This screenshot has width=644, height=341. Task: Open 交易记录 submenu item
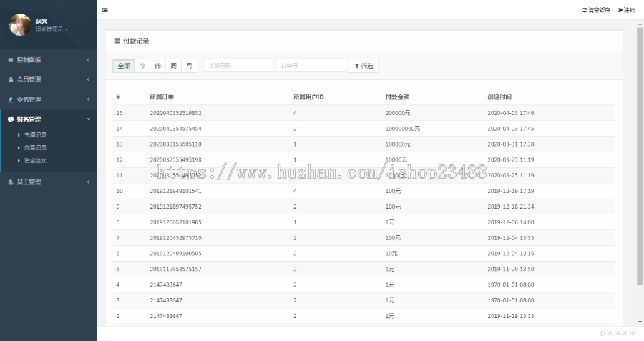pos(35,148)
